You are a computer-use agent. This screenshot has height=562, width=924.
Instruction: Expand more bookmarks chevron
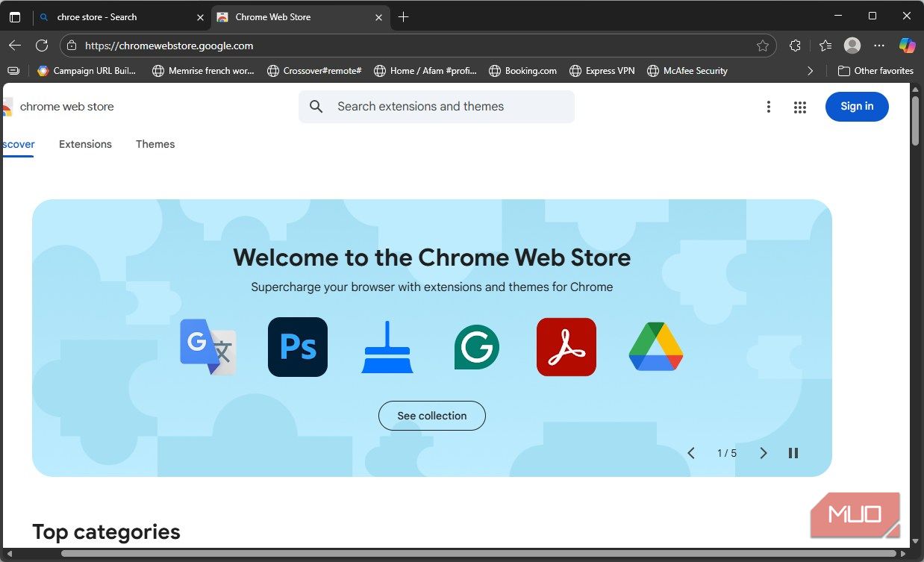(811, 71)
